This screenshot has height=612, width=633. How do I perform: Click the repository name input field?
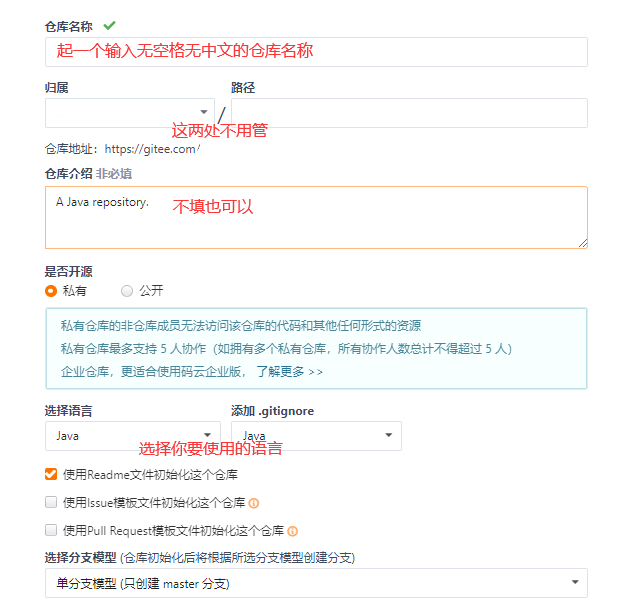(316, 52)
